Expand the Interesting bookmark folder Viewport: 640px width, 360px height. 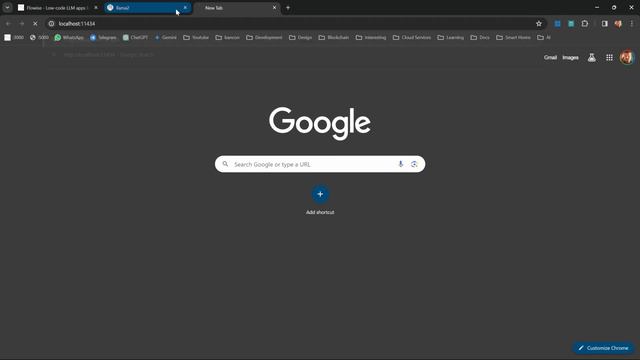click(x=371, y=38)
